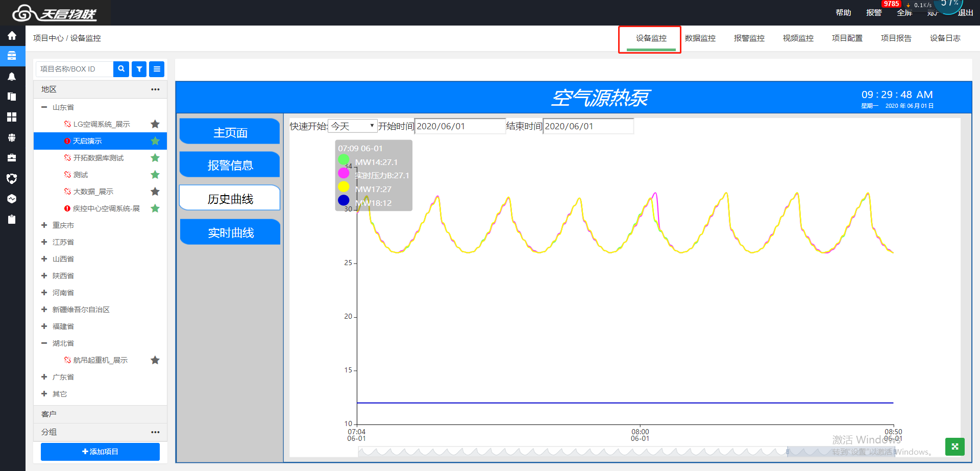
Task: Click the 开始时间 date field
Action: [x=460, y=126]
